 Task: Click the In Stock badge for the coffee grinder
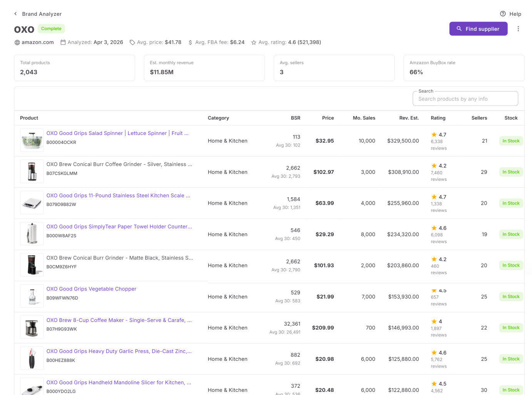[511, 172]
